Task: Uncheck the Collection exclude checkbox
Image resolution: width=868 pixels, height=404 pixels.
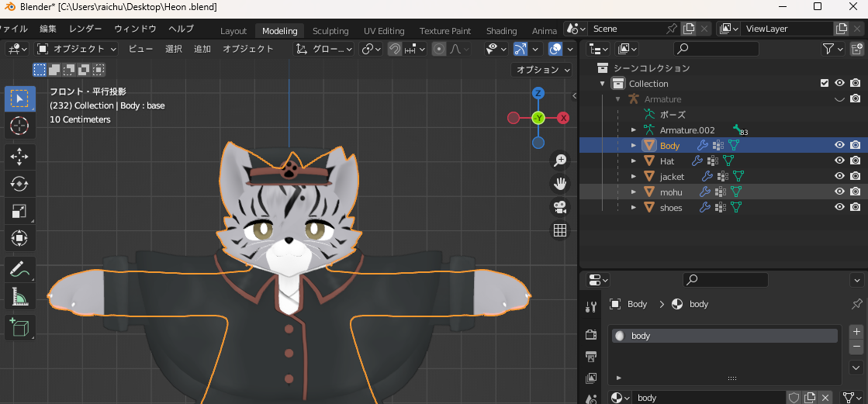Action: point(825,83)
